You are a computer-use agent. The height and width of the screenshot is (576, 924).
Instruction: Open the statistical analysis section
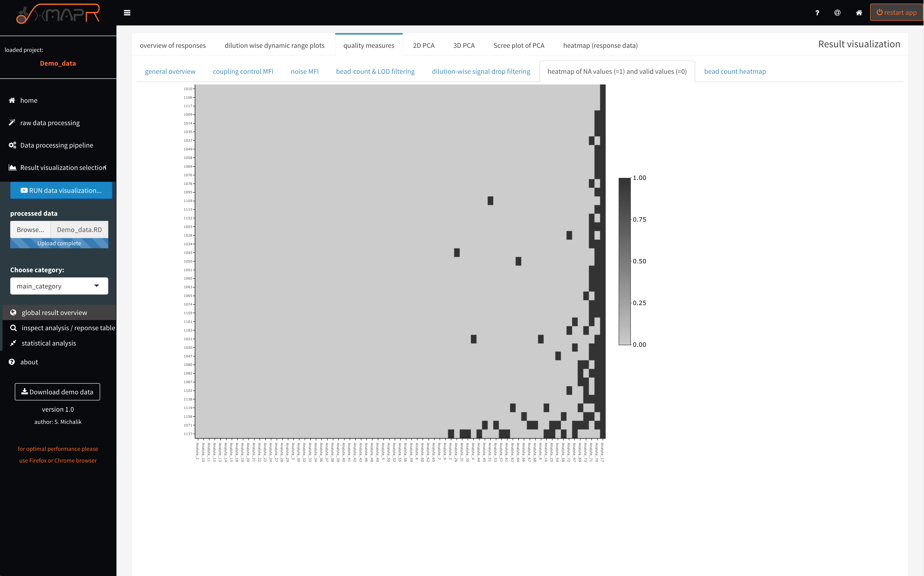[48, 343]
